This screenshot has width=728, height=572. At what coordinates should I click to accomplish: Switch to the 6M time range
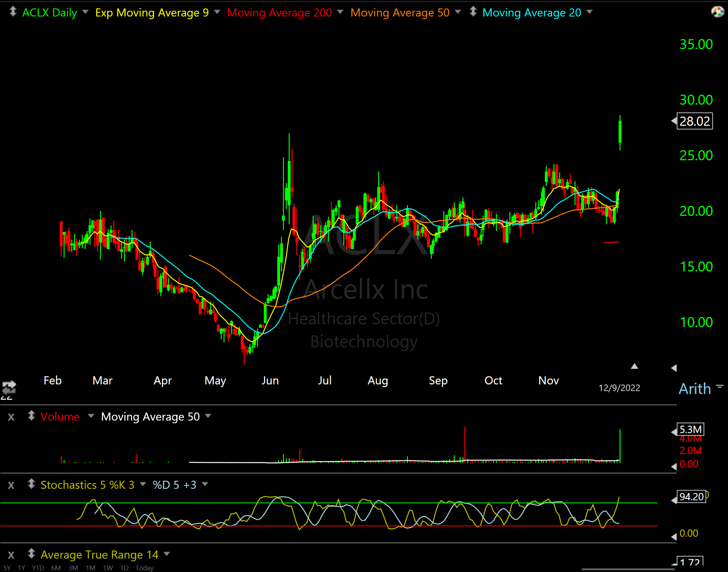click(x=56, y=568)
